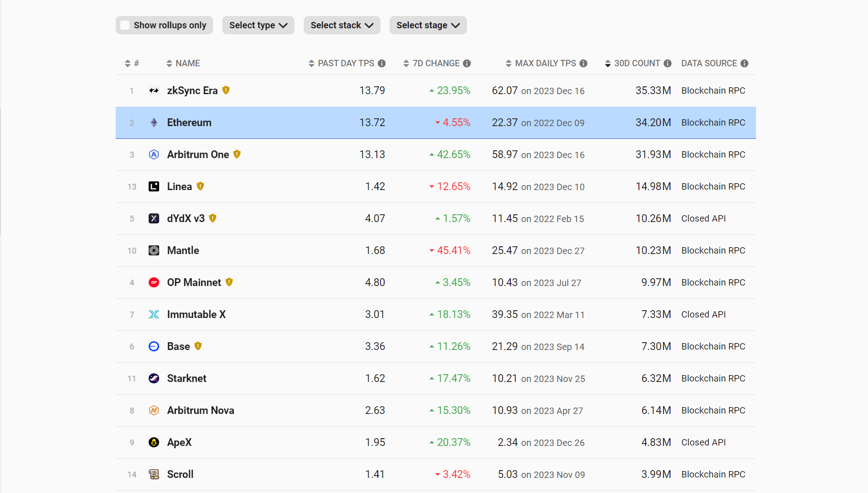
Task: Click Immutable X max TPS 39.35 value
Action: 505,314
